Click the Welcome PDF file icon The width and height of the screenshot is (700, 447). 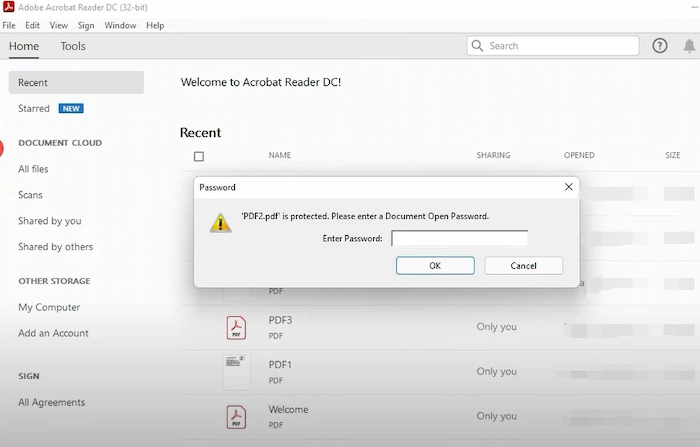(236, 416)
